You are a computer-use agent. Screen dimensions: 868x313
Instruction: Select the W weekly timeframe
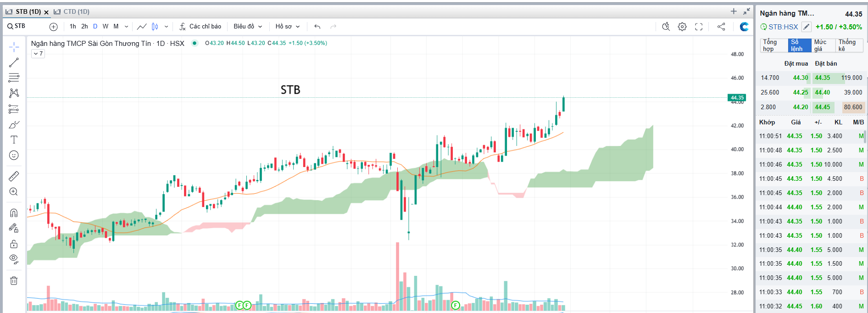pyautogui.click(x=106, y=27)
